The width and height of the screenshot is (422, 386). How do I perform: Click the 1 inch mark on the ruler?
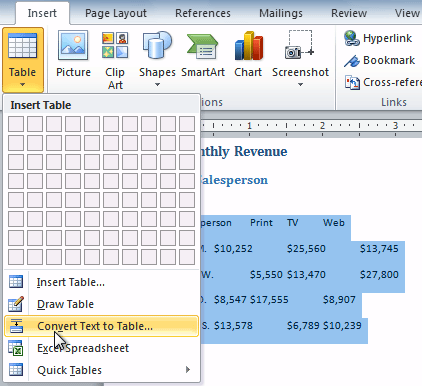pos(249,126)
